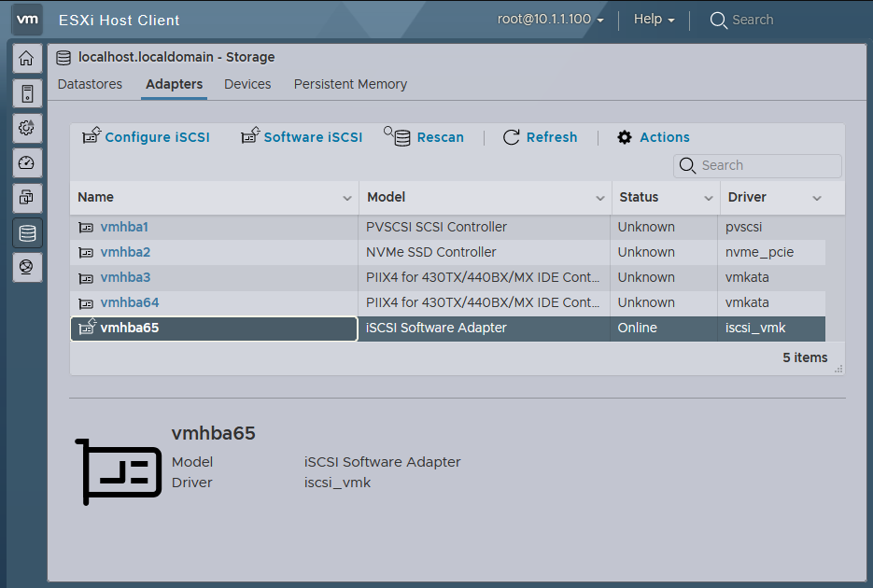Open the Host server icon in sidebar
Viewport: 873px width, 588px height.
coord(27,93)
